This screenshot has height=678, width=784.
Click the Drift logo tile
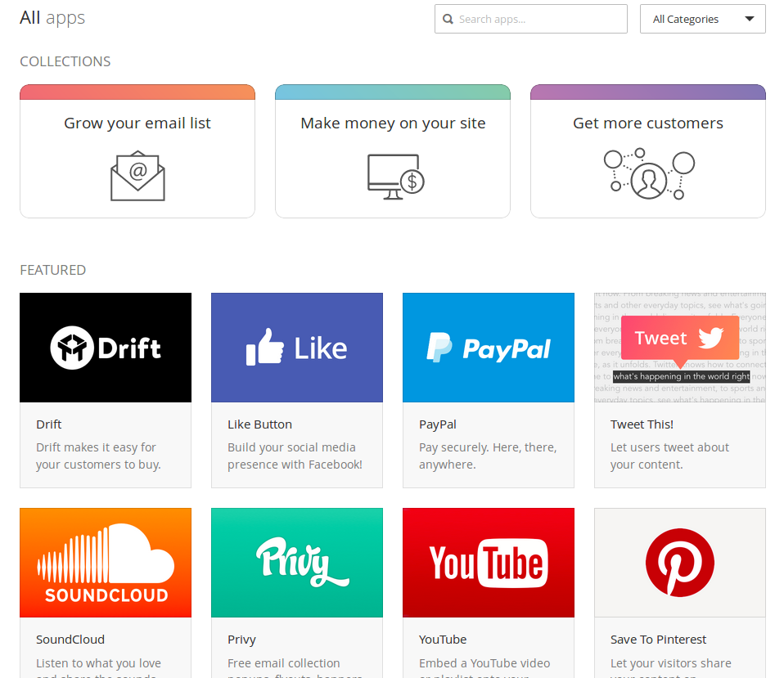pyautogui.click(x=106, y=348)
